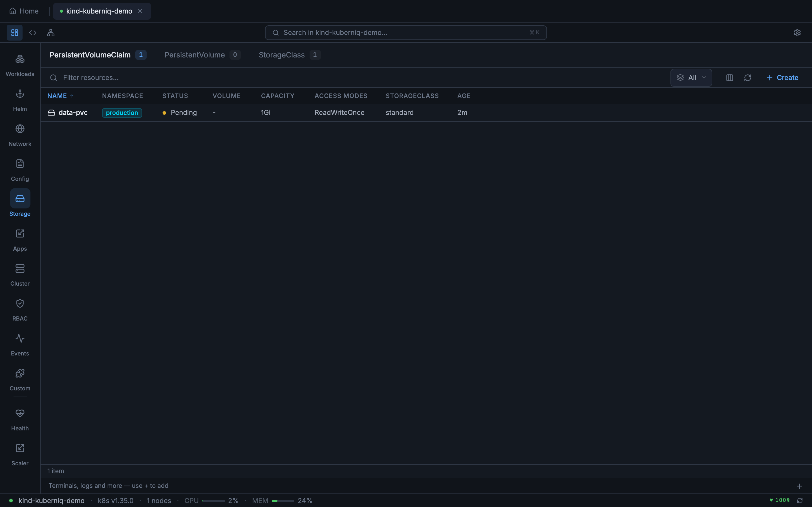Viewport: 812px width, 507px height.
Task: Expand the All namespaces dropdown
Action: (691, 78)
